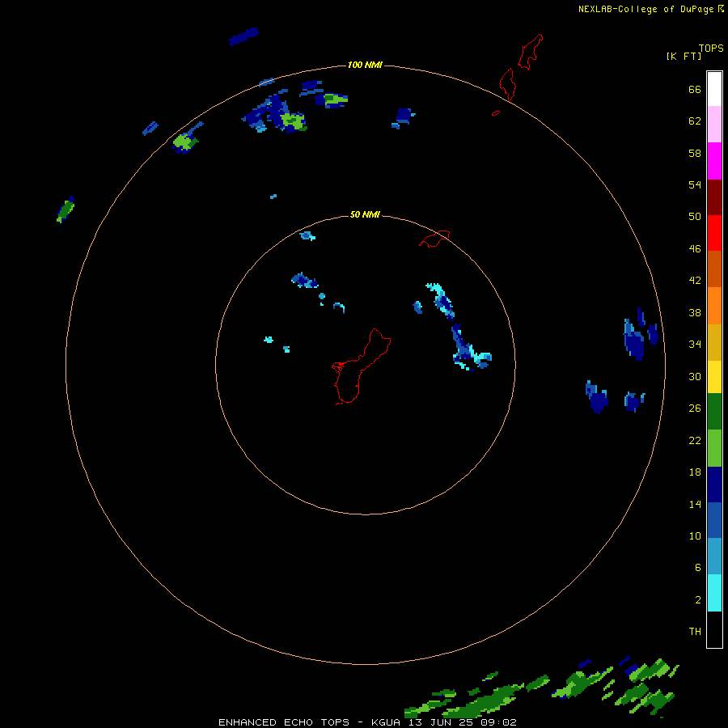Click the '38' legend value
Screen dimensions: 728x728
pos(695,312)
